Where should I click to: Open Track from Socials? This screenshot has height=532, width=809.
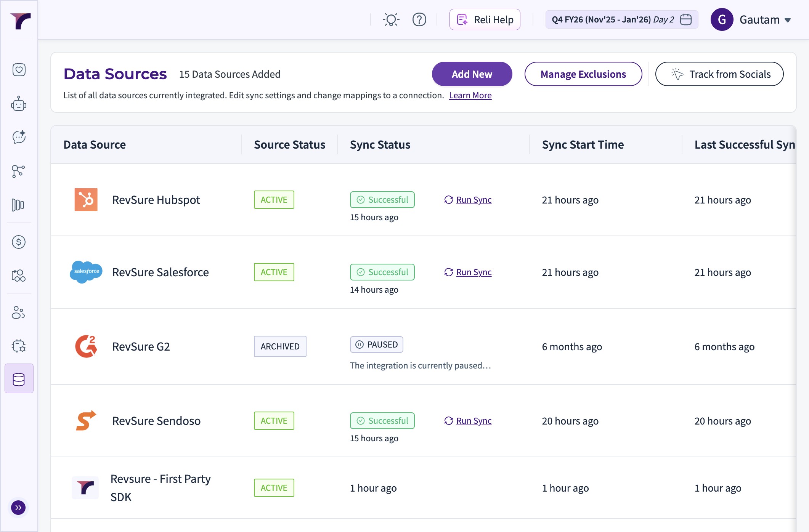(x=719, y=74)
